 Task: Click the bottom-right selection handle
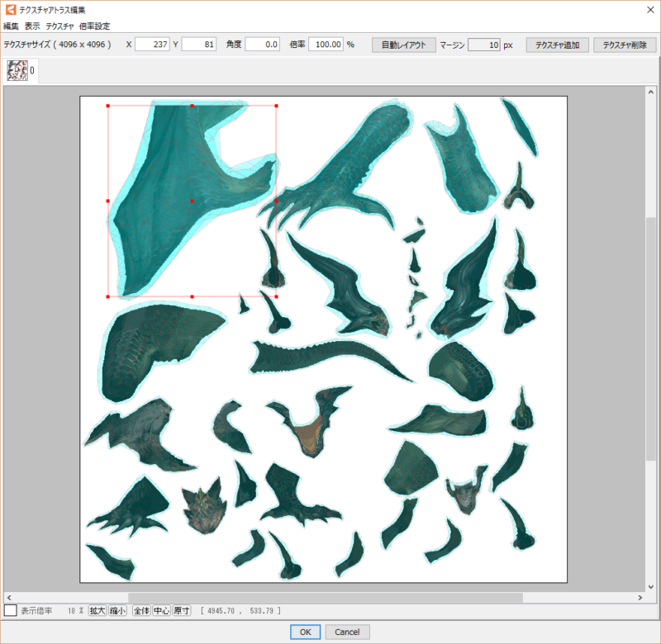(x=276, y=296)
